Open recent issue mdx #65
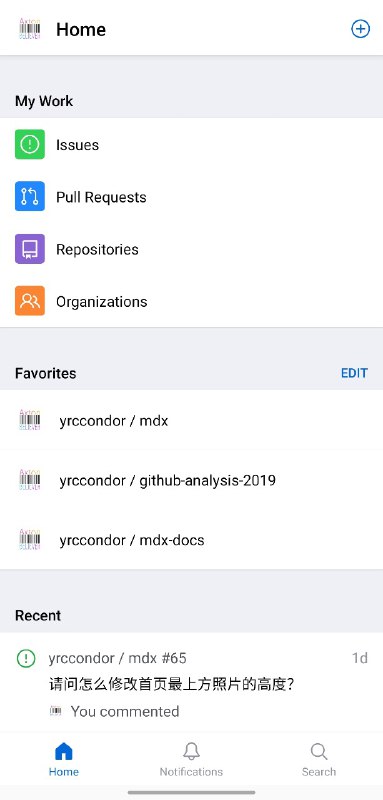Screen dimensions: 383x800 tap(191, 683)
